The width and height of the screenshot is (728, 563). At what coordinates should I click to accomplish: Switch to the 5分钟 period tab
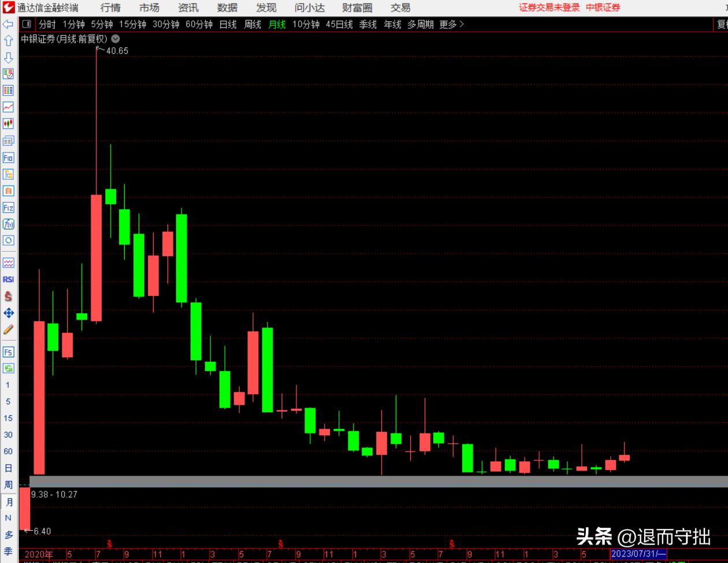pos(102,24)
